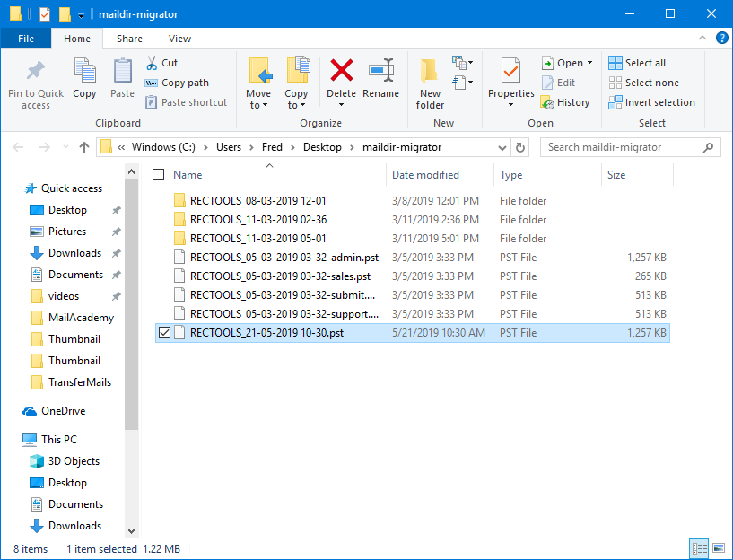Uncheck RECTOOLS_21-05-2019 10-30.pst checkbox

(x=164, y=333)
